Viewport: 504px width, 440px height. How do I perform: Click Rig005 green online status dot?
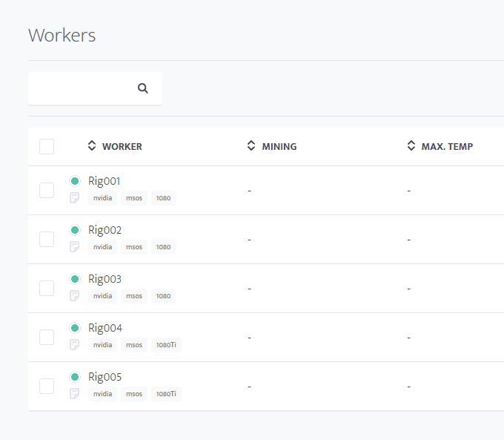(x=75, y=377)
